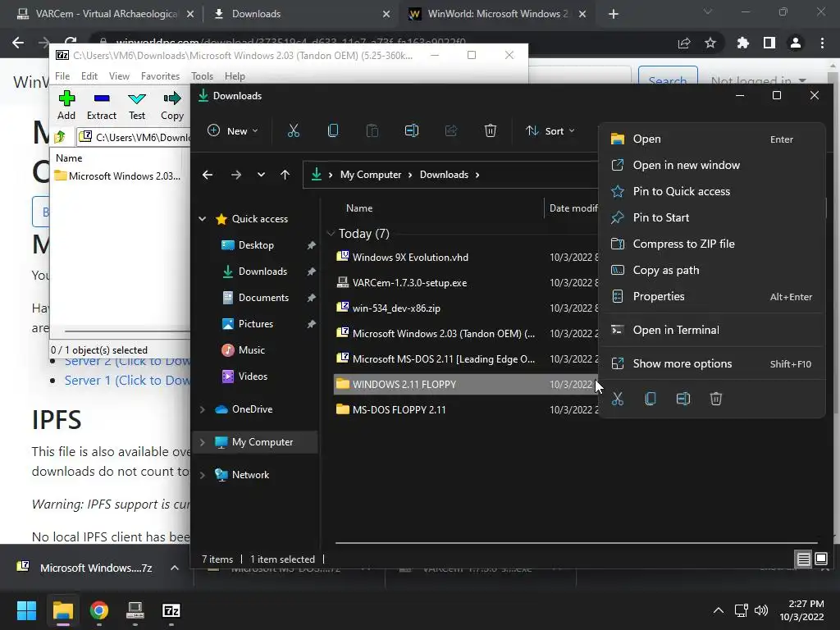Open the download item chevron menu in Chrome
This screenshot has height=630, width=840.
point(174,568)
